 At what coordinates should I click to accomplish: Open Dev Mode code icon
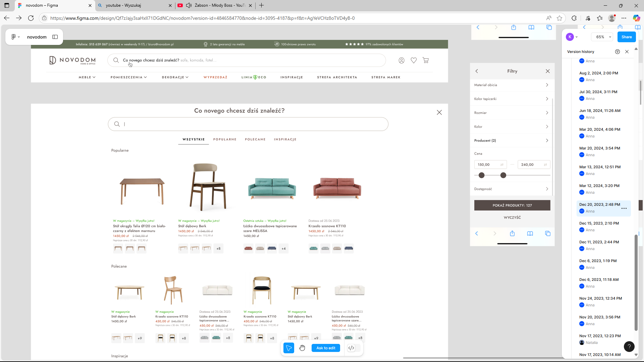(x=351, y=348)
